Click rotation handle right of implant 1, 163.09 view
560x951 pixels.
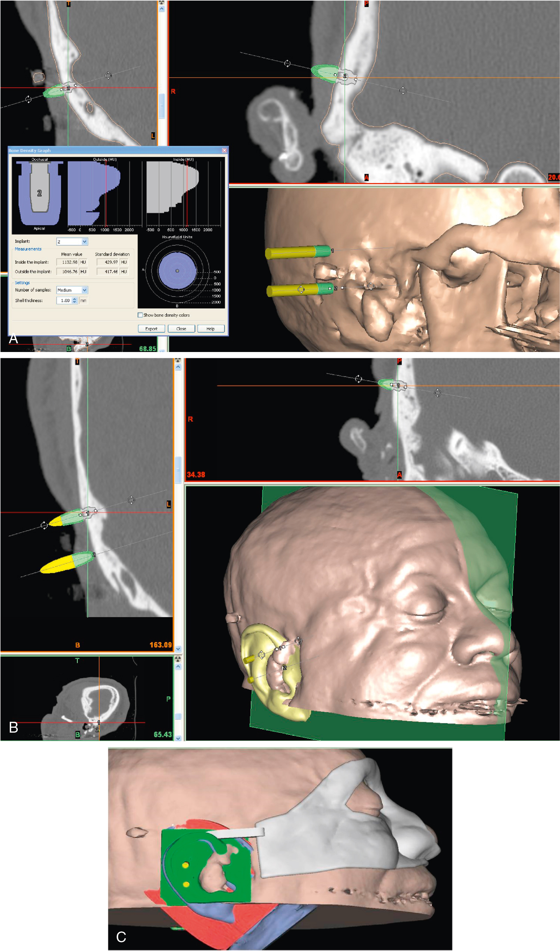pos(131,500)
